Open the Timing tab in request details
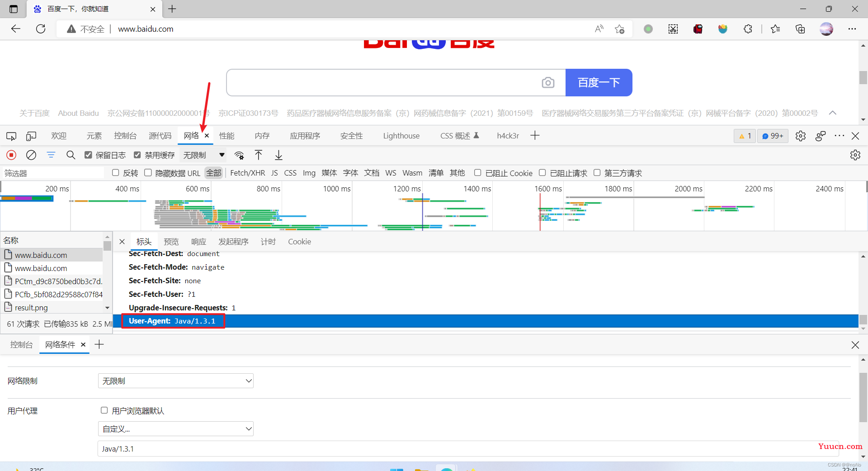868x471 pixels. point(268,242)
